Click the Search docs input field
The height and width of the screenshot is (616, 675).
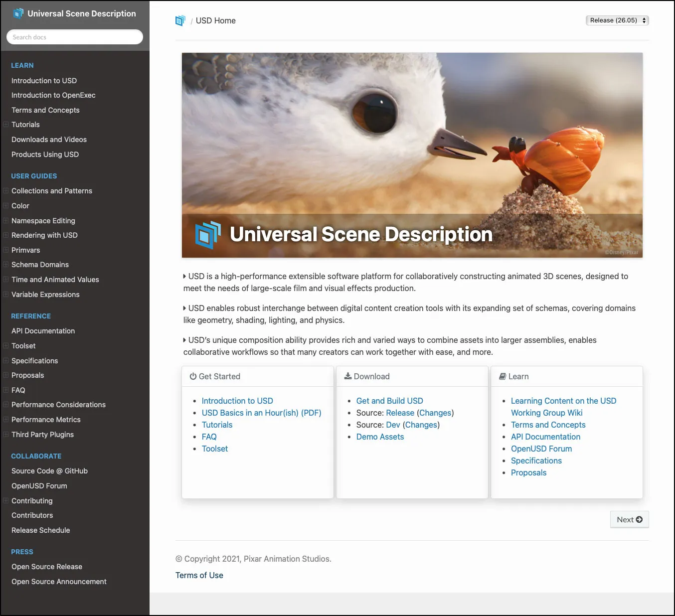point(75,37)
